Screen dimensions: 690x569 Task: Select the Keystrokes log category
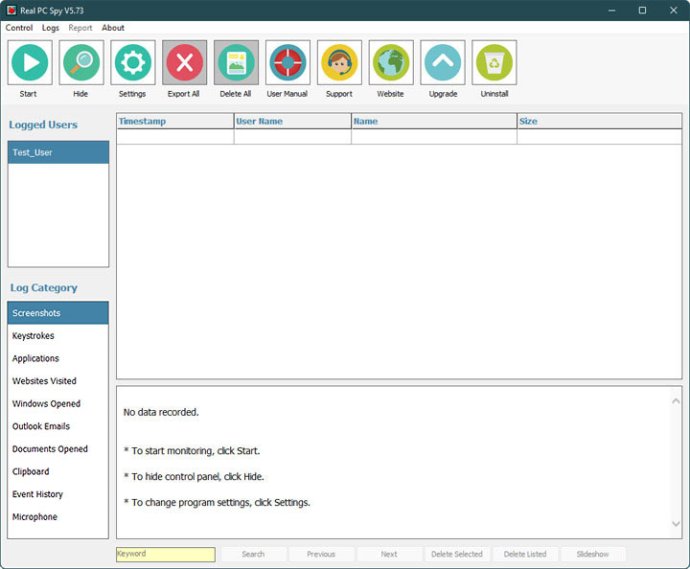point(58,336)
